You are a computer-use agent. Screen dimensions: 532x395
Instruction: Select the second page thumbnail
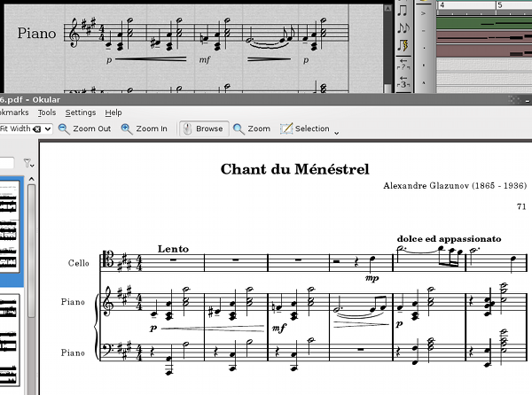click(10, 340)
